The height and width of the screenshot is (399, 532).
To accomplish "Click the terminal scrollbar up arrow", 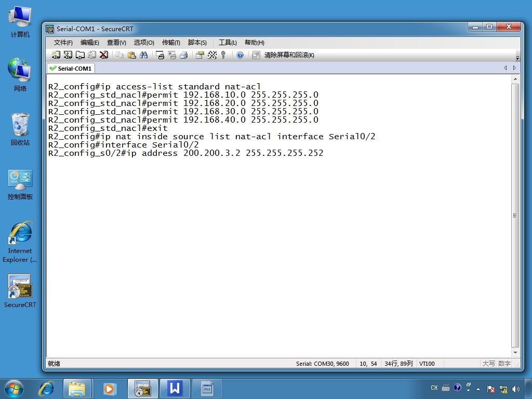I will [x=515, y=79].
